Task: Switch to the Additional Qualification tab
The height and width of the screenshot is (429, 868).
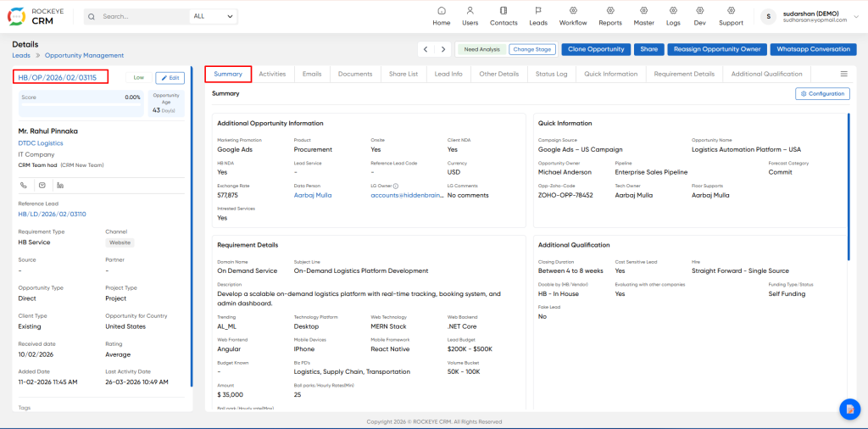Action: [766, 74]
